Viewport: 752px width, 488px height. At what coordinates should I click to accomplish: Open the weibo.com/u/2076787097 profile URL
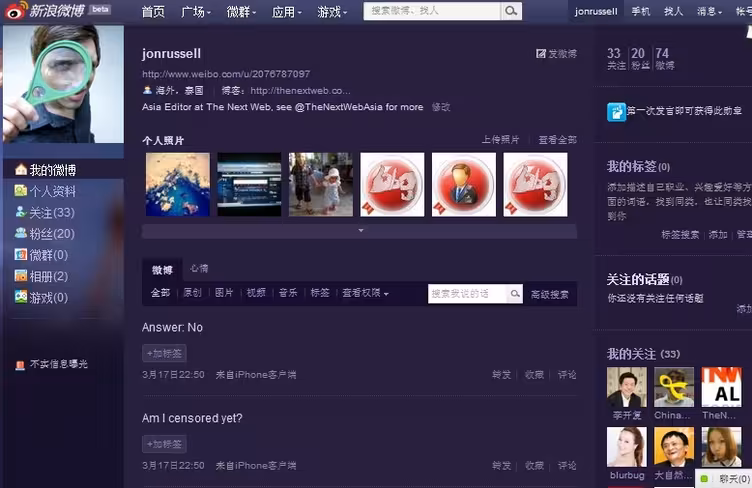226,74
